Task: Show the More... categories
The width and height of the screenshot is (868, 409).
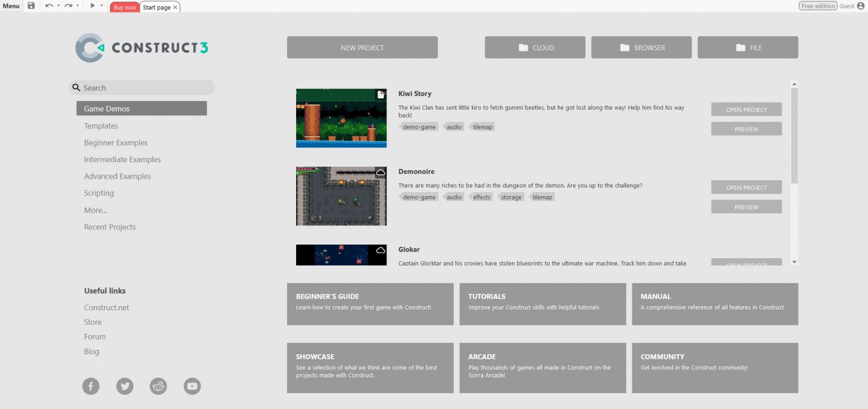Action: (x=96, y=210)
